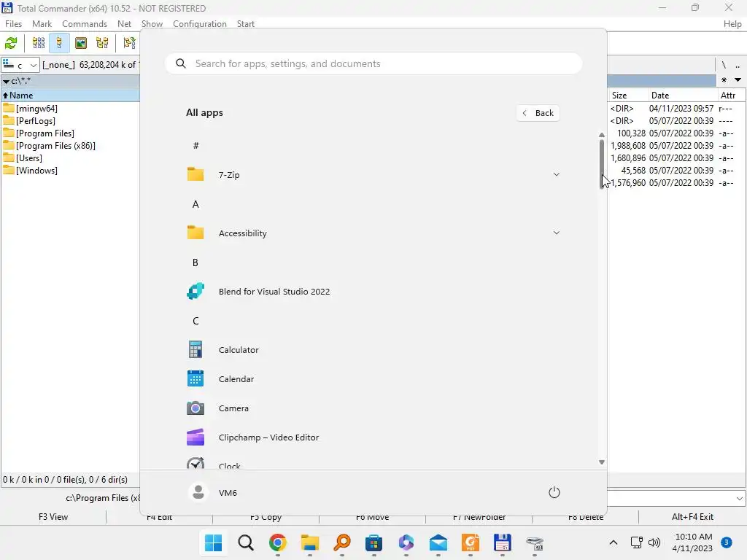
Task: Open the orange magnifier app on taskbar
Action: (342, 542)
